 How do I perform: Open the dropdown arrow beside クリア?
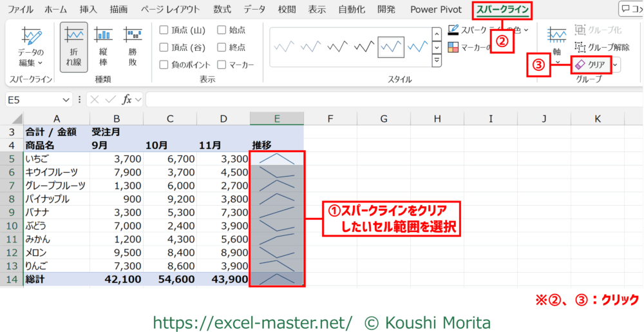(x=616, y=64)
